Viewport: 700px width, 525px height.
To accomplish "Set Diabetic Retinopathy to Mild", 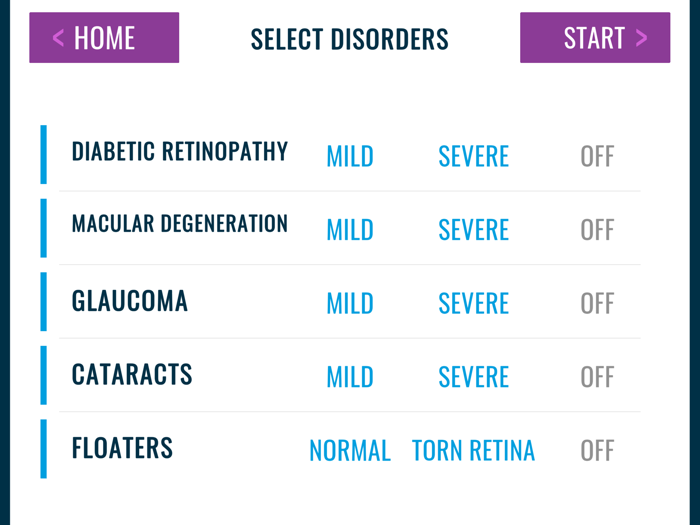I will (350, 156).
